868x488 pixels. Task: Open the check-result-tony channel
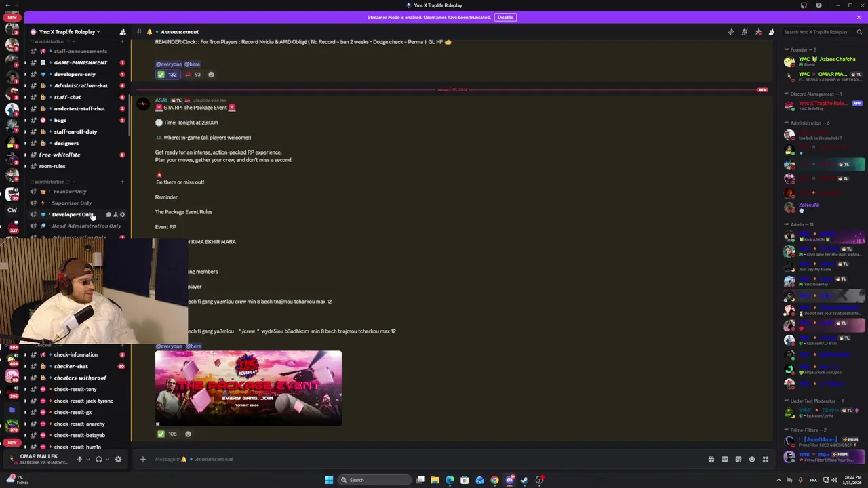[75, 389]
